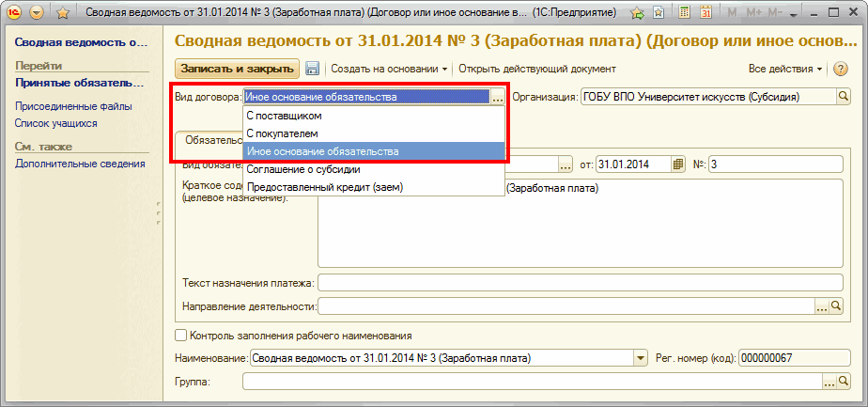Expand the Наименование dropdown arrow
The image size is (868, 407).
pyautogui.click(x=642, y=358)
